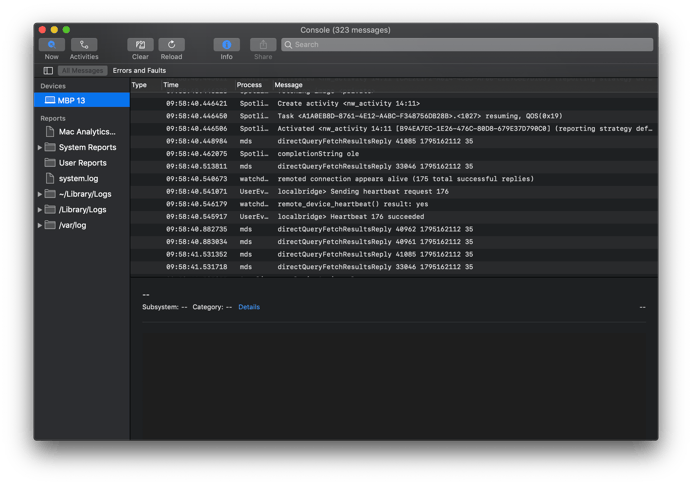Select 'remote_device_heartbeat() result: yes' row
The image size is (692, 485).
[394, 204]
